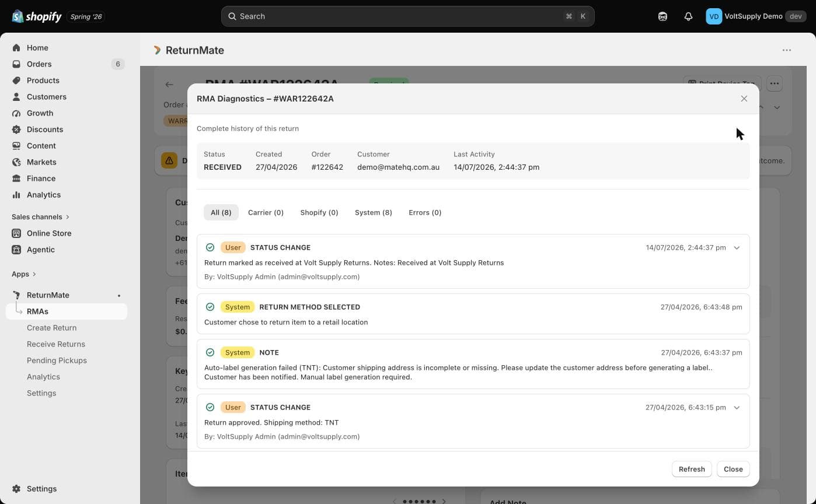Screen dimensions: 816x504
Task: Click the Search field in top bar
Action: pos(408,16)
